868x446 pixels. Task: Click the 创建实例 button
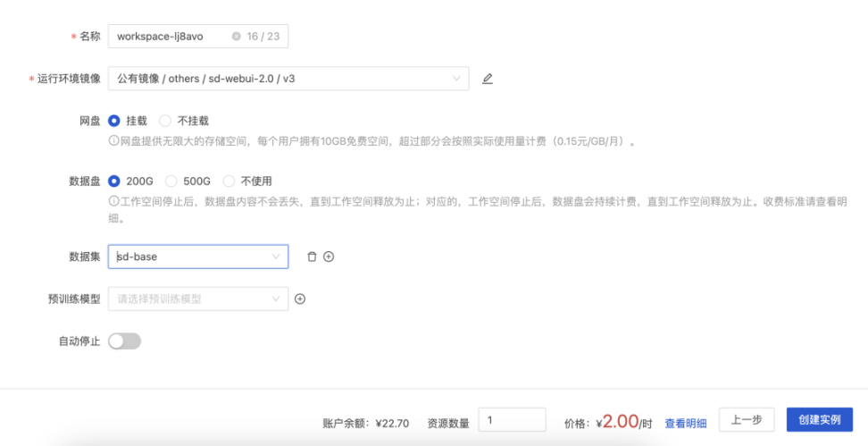[x=819, y=420]
